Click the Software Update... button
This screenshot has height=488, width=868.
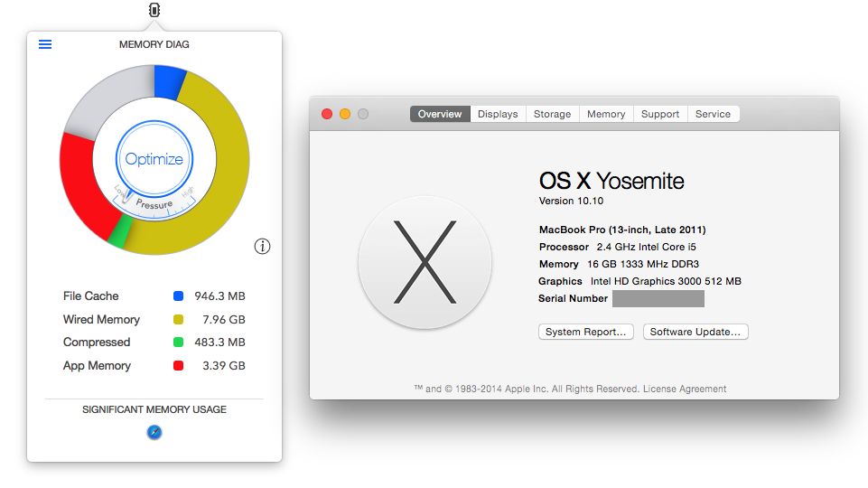pyautogui.click(x=695, y=332)
